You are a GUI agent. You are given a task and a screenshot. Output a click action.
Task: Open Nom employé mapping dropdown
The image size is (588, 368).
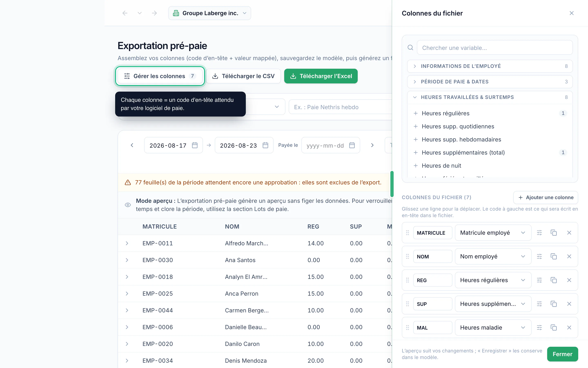tap(493, 256)
